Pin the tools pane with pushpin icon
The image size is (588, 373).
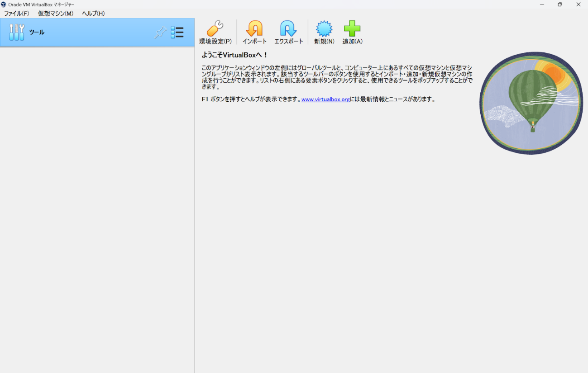(160, 33)
